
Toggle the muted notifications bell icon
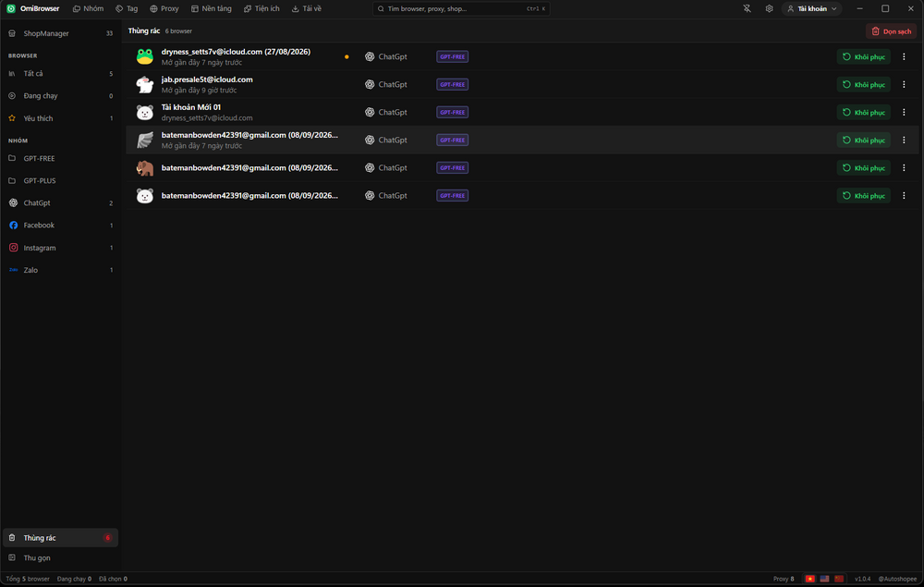pos(747,9)
